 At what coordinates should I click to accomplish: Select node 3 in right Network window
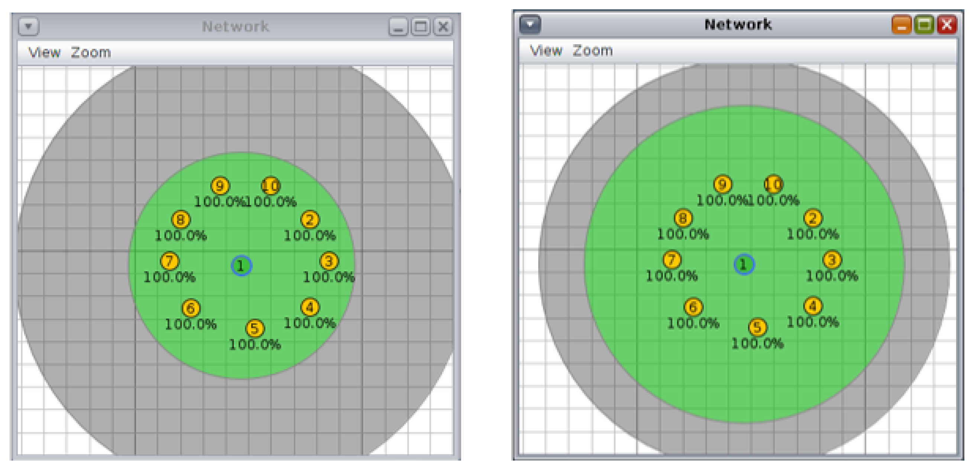[832, 260]
